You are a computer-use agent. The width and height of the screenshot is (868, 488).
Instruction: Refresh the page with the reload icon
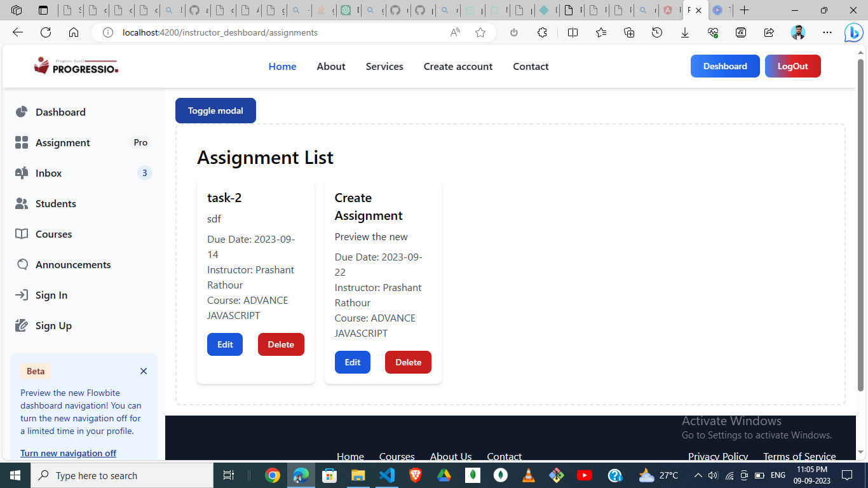(46, 32)
